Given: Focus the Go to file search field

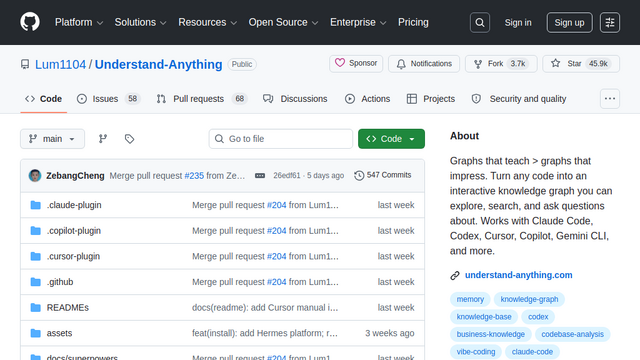Looking at the screenshot, I should pyautogui.click(x=281, y=139).
